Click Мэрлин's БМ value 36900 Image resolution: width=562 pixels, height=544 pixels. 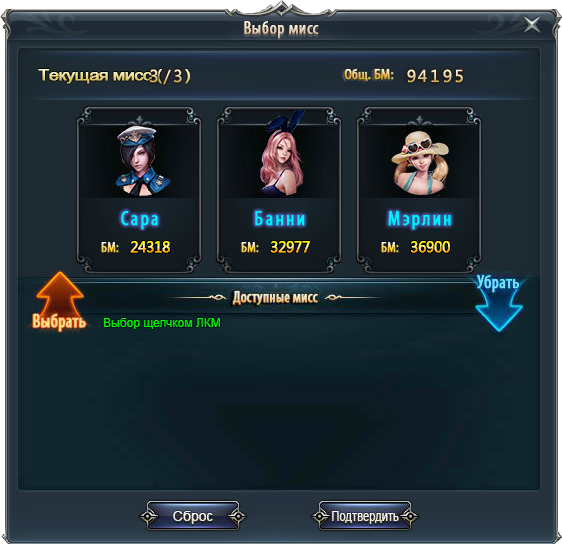pyautogui.click(x=430, y=247)
